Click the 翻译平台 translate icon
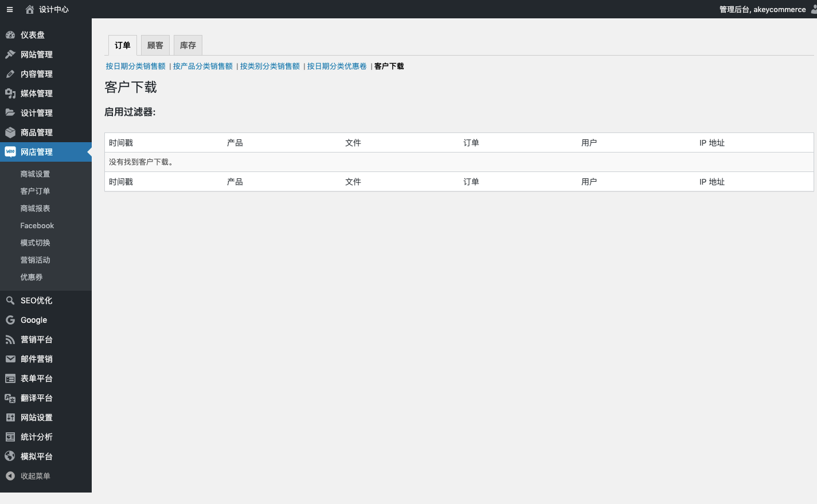 coord(10,398)
